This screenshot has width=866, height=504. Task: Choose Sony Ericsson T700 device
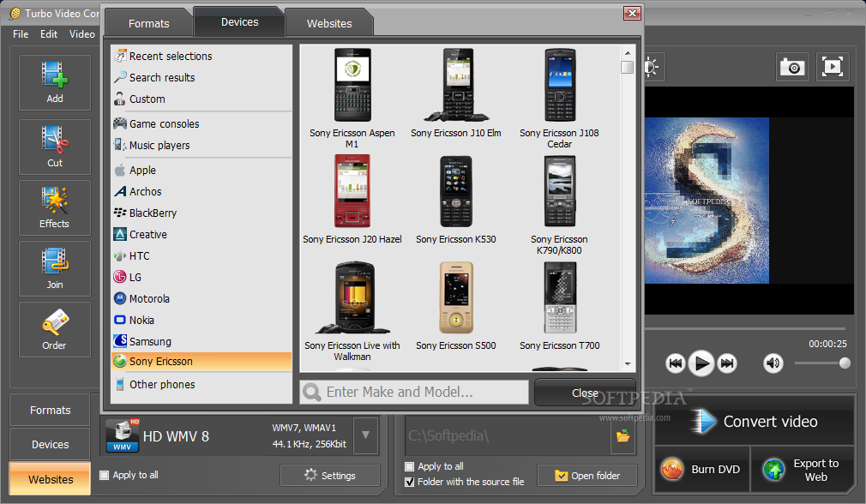click(560, 306)
